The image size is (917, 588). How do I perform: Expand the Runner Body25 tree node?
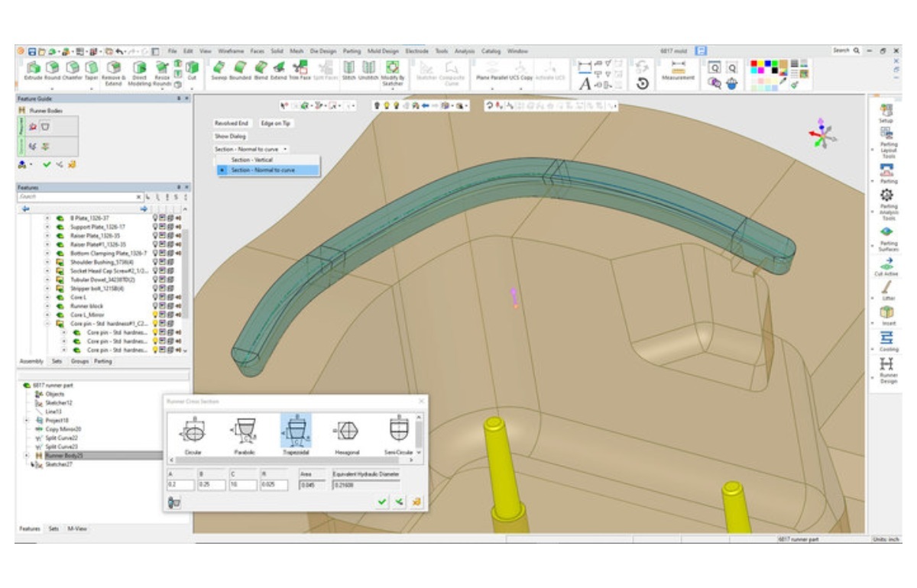(x=28, y=455)
